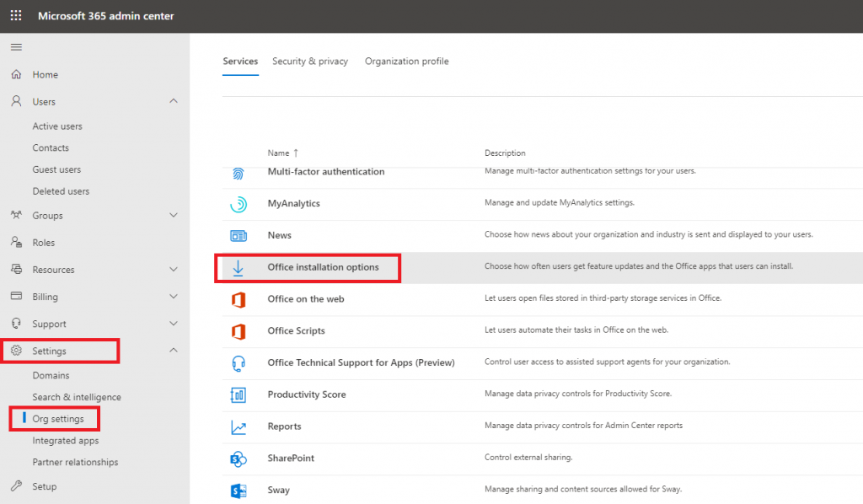The image size is (863, 504).
Task: Click the Office on the web icon
Action: (x=239, y=300)
